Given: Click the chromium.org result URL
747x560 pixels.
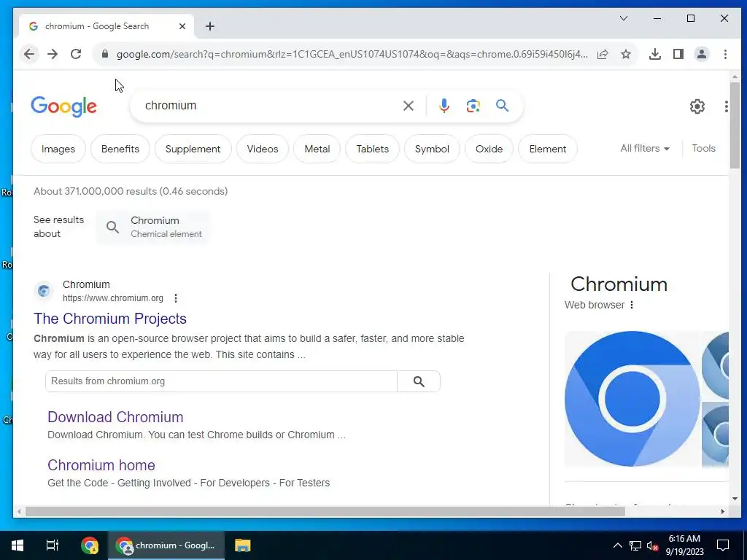Looking at the screenshot, I should (113, 298).
